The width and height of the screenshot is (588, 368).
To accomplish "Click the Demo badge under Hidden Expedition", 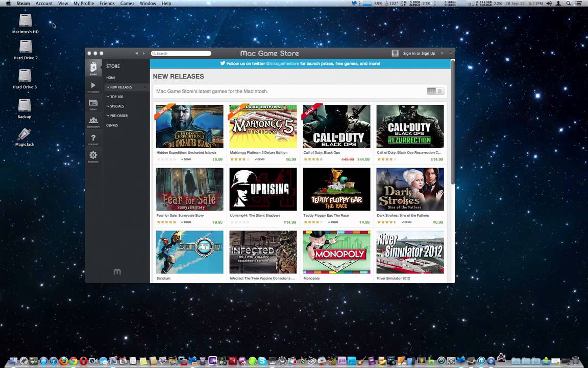I will coord(186,159).
